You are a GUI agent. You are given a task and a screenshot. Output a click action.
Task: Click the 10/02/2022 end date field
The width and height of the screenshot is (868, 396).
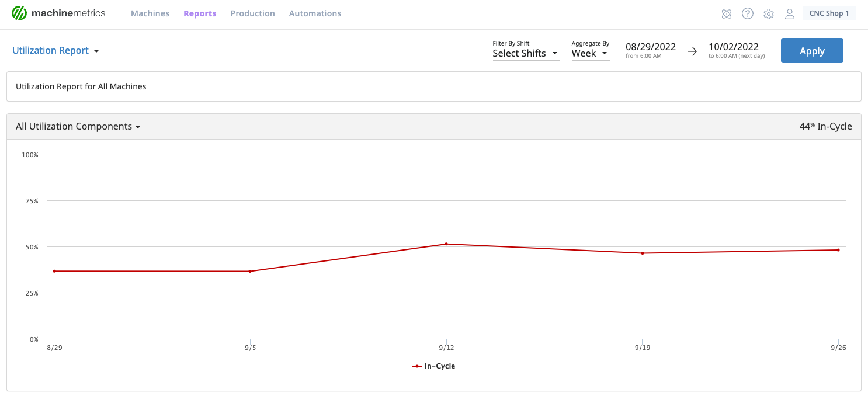[733, 47]
